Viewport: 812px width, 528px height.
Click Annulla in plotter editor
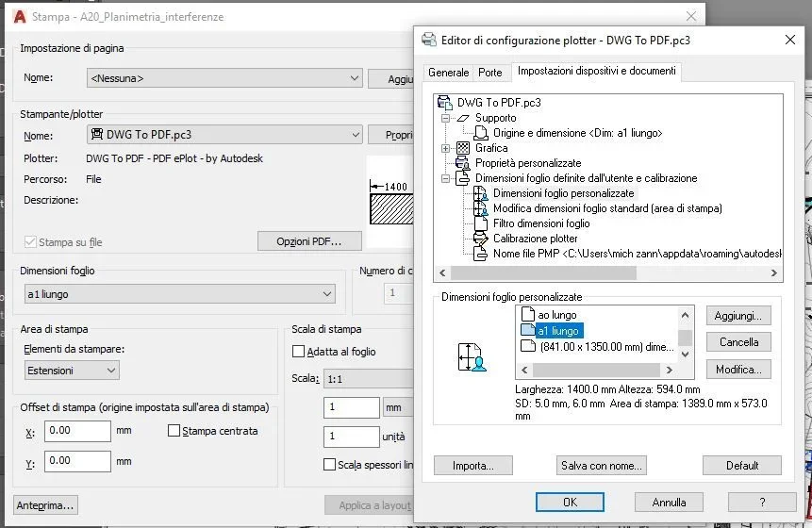[x=669, y=503]
